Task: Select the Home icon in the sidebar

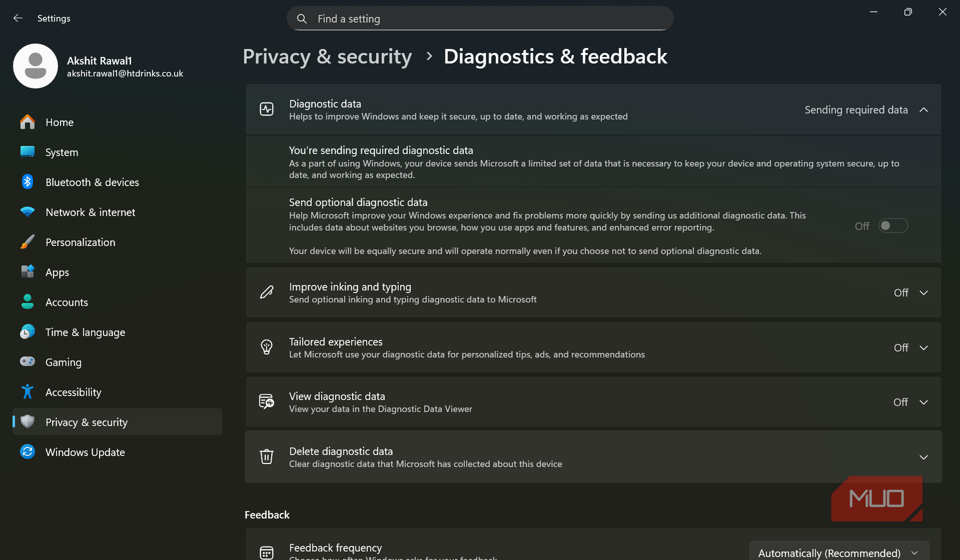Action: click(x=27, y=122)
